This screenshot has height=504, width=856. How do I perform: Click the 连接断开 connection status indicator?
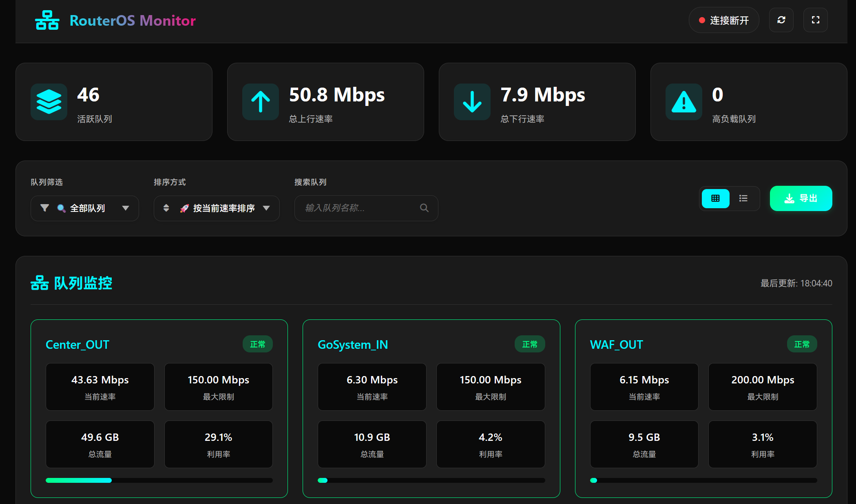724,20
